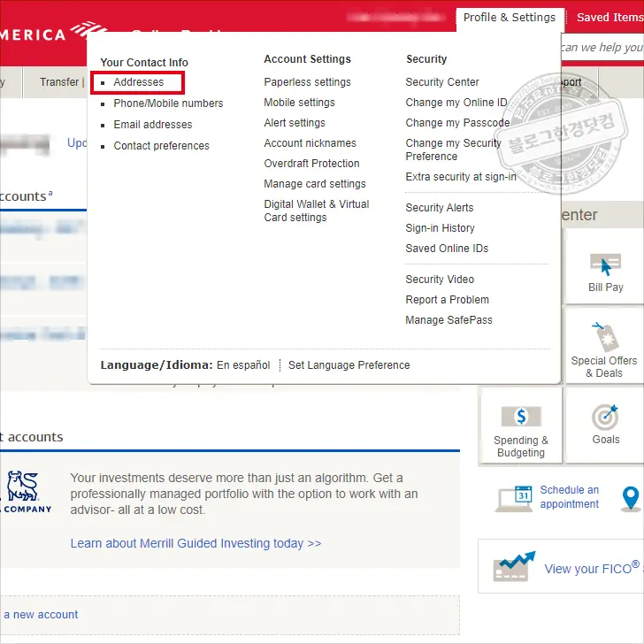Click the Spending & Budgeting dollar icon
The height and width of the screenshot is (644, 644).
coord(520,416)
